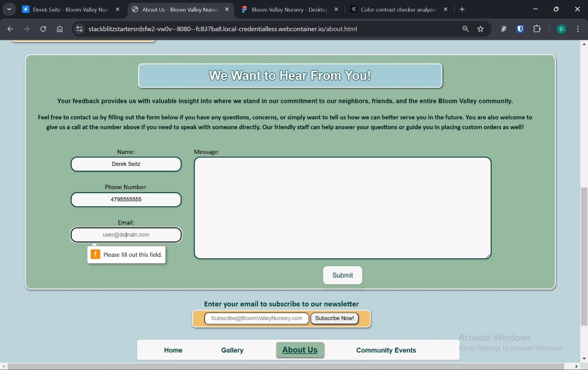Viewport: 588px width, 370px height.
Task: Click the scroll left arrow
Action: [4, 366]
